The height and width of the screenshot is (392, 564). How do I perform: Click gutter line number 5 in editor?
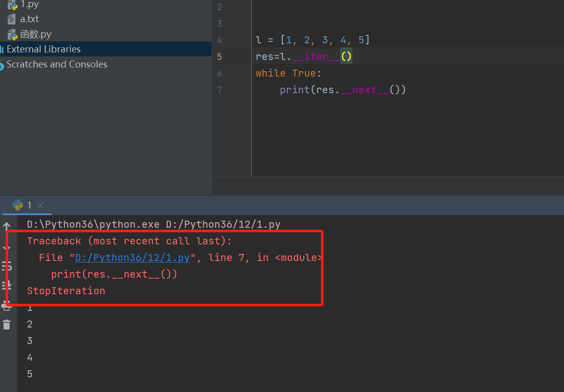click(x=219, y=56)
